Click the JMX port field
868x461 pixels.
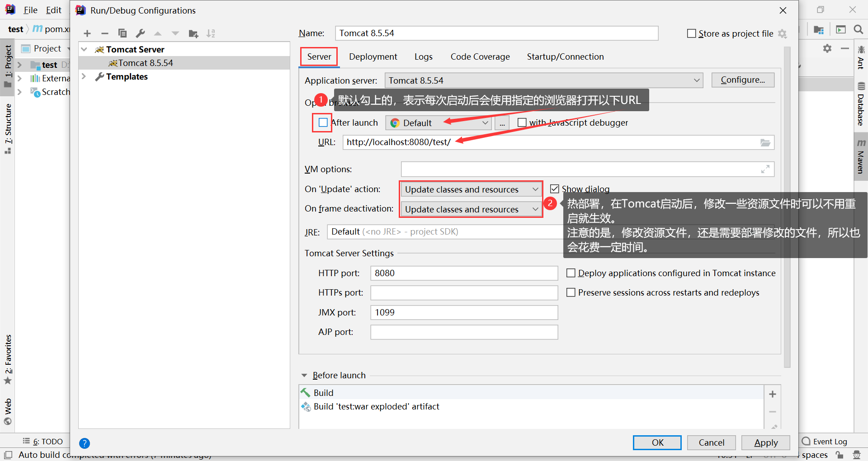(x=464, y=312)
